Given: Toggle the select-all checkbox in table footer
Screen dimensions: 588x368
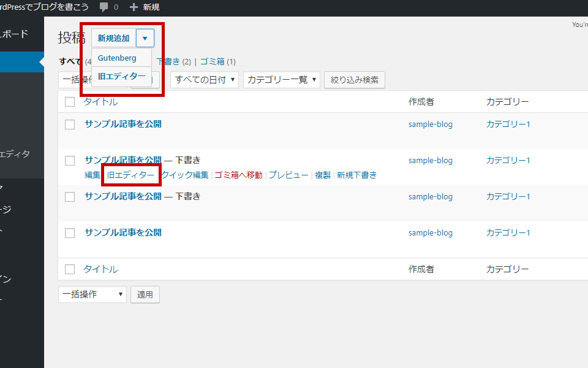Looking at the screenshot, I should coord(70,269).
